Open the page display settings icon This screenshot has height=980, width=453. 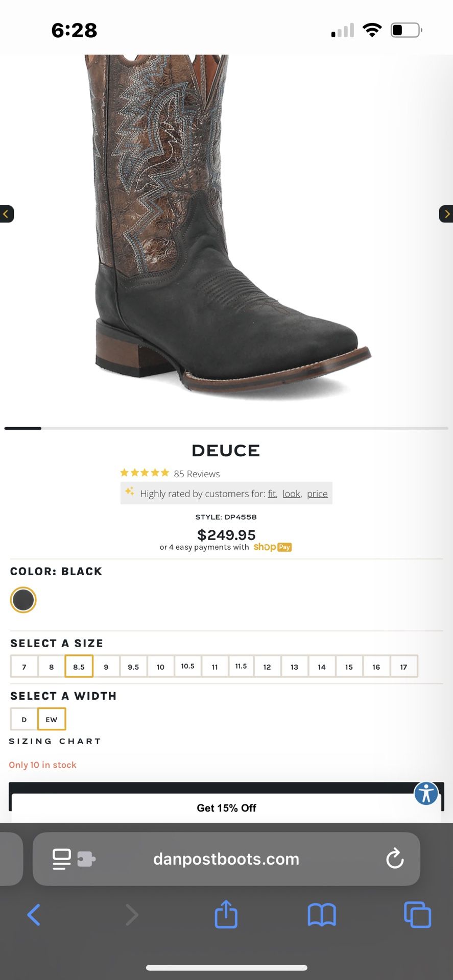click(61, 859)
